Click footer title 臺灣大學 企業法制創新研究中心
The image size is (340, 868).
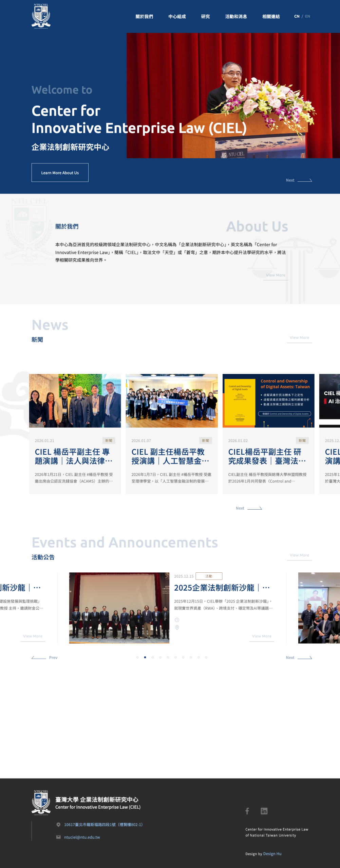[x=97, y=800]
